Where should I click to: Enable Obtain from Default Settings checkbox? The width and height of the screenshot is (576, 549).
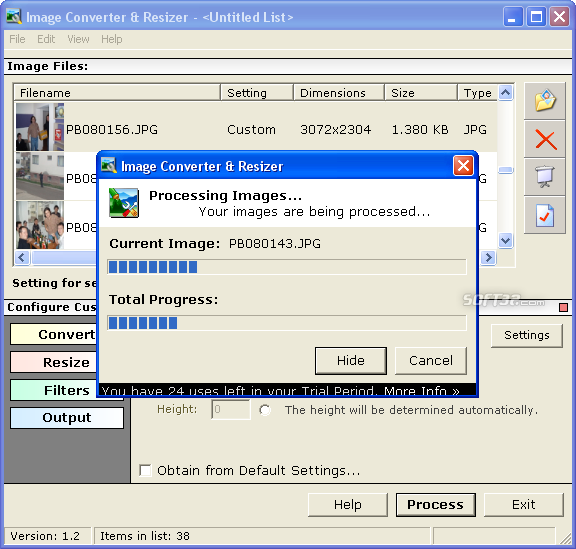coord(145,470)
